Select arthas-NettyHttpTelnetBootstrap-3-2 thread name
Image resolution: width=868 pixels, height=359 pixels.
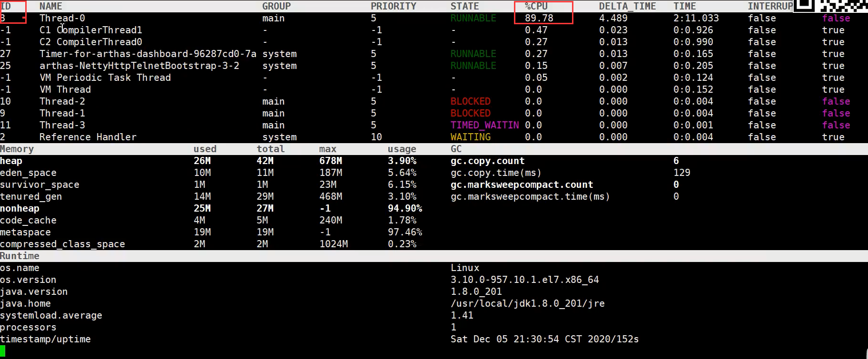(x=139, y=66)
